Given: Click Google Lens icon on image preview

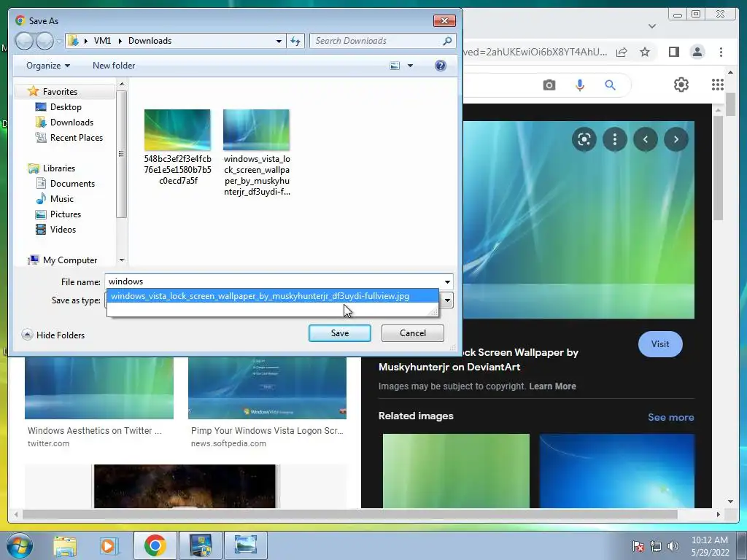Looking at the screenshot, I should [584, 139].
